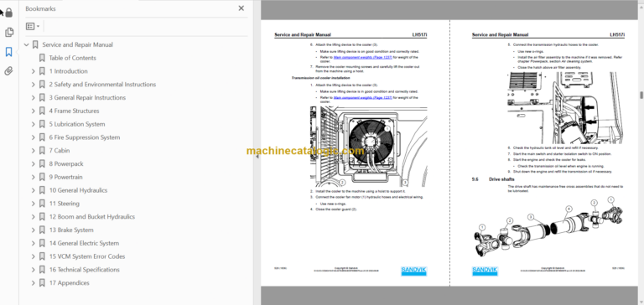
Task: Close the Bookmarks panel
Action: 241,8
